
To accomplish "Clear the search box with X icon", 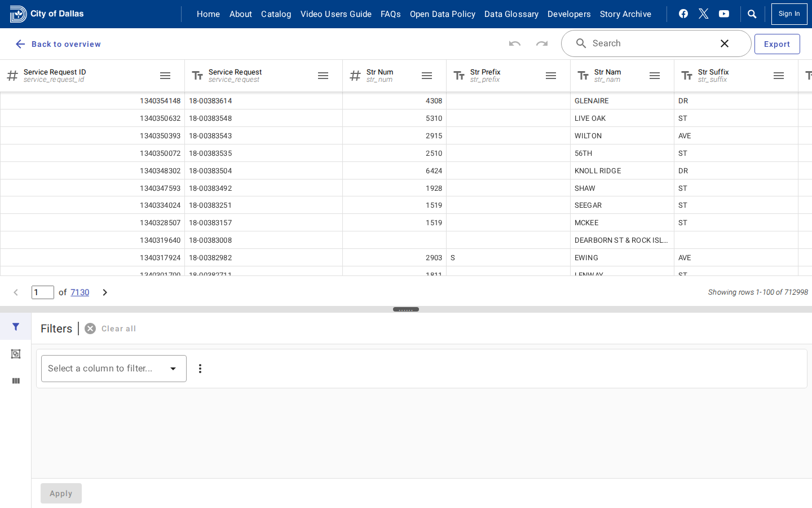I will [725, 43].
